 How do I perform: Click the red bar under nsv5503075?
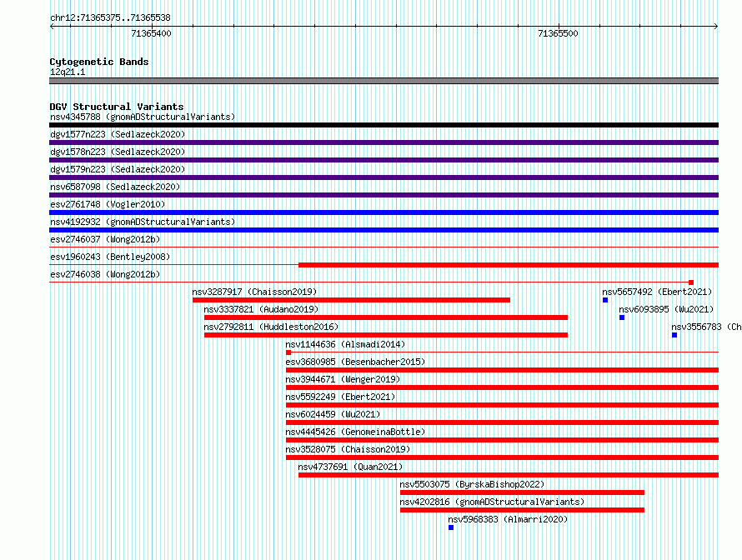coord(522,492)
